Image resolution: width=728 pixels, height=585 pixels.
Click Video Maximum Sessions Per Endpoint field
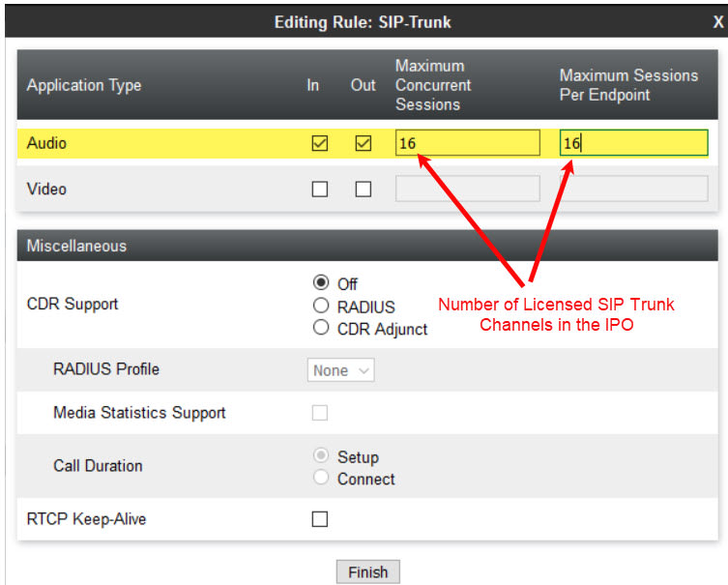click(x=634, y=188)
